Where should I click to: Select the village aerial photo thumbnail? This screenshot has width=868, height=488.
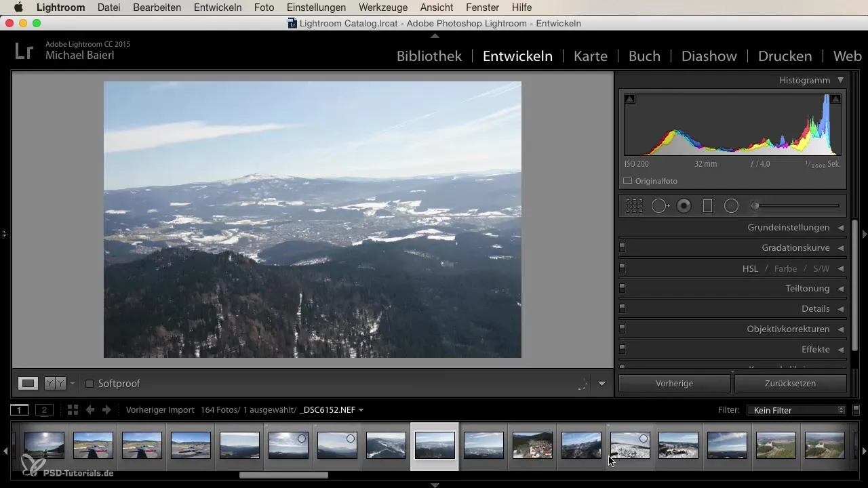tap(532, 445)
